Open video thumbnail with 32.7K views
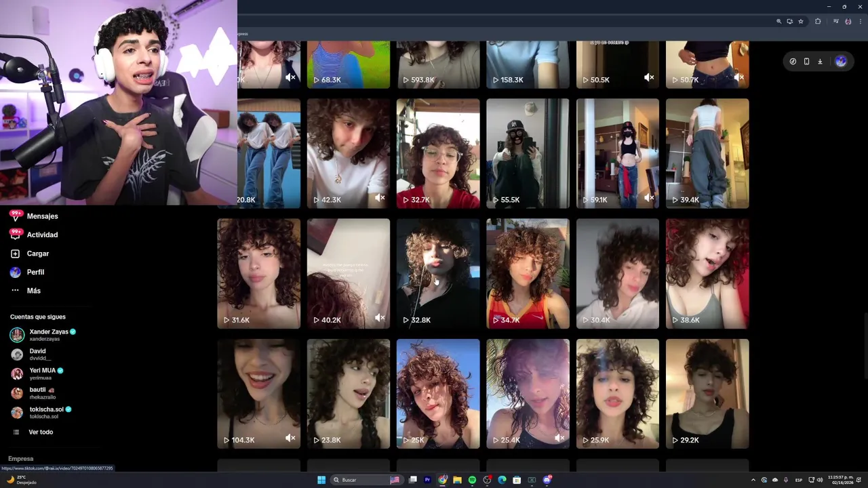Viewport: 868px width, 488px height. [x=438, y=153]
